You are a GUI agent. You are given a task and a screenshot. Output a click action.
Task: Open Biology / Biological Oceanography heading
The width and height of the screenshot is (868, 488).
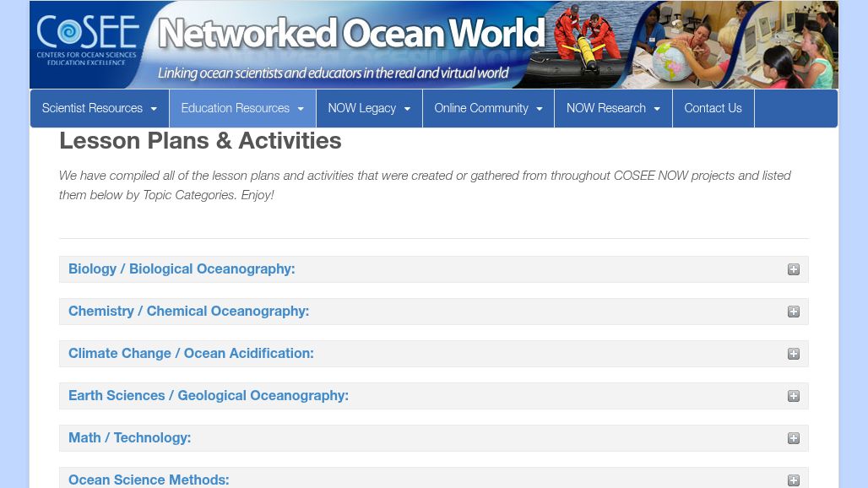(x=182, y=269)
